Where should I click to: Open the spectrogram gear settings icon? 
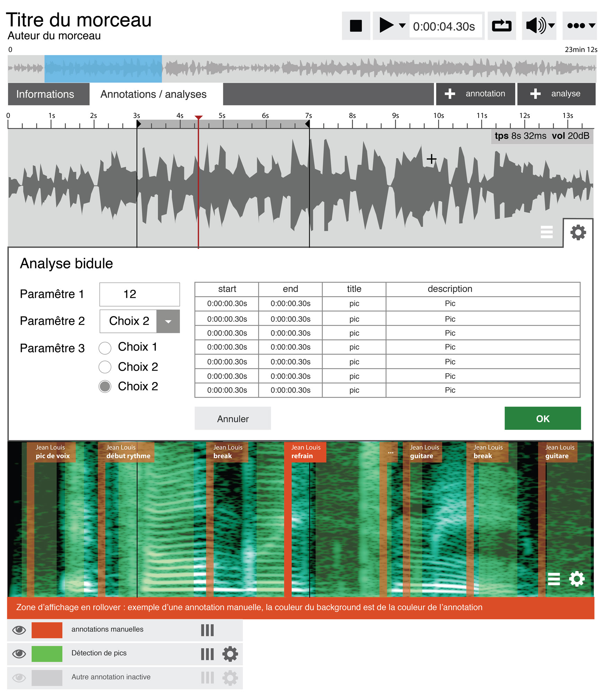pyautogui.click(x=577, y=579)
